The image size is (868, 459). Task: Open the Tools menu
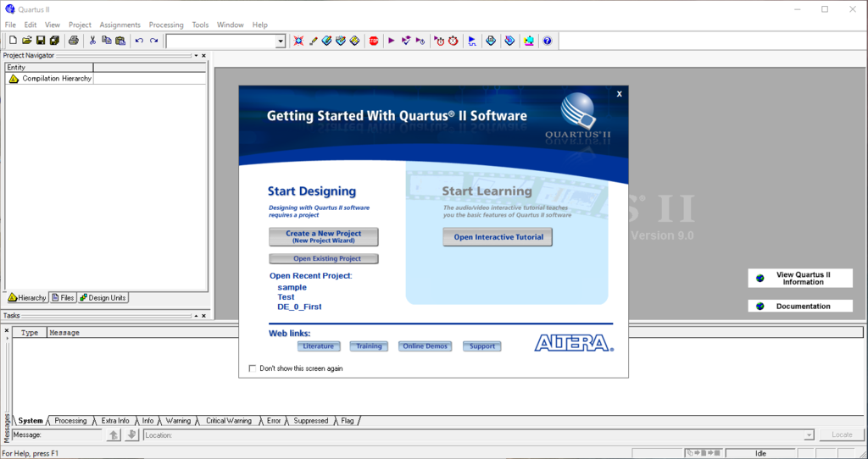pyautogui.click(x=200, y=25)
